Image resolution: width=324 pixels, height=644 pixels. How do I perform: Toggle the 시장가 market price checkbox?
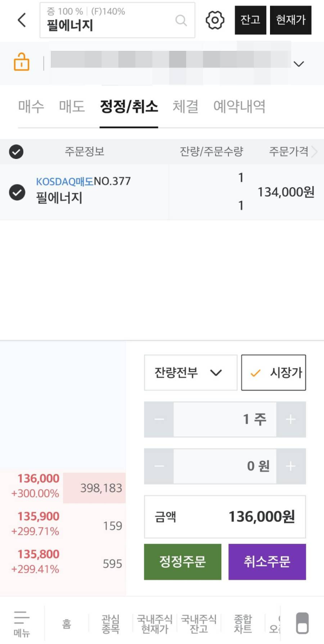273,372
